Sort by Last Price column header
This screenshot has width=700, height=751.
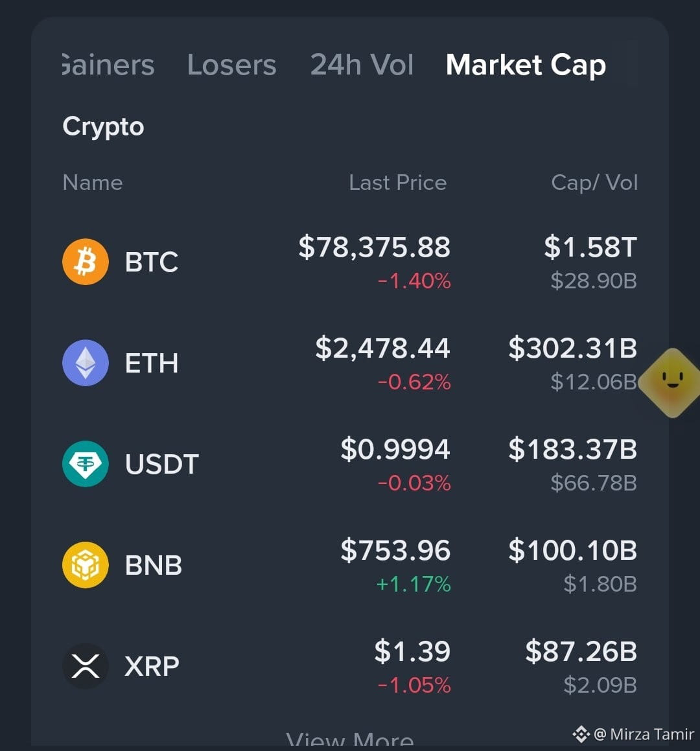coord(398,183)
